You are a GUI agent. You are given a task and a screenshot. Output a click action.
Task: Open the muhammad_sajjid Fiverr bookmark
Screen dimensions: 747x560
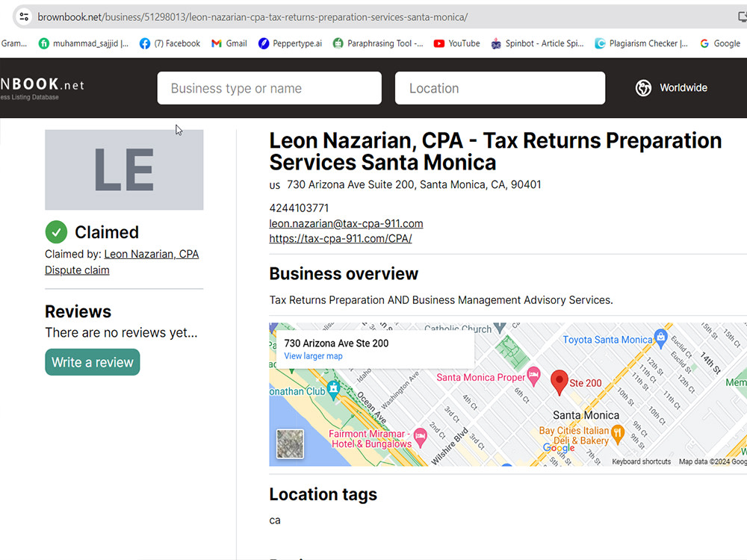click(84, 43)
